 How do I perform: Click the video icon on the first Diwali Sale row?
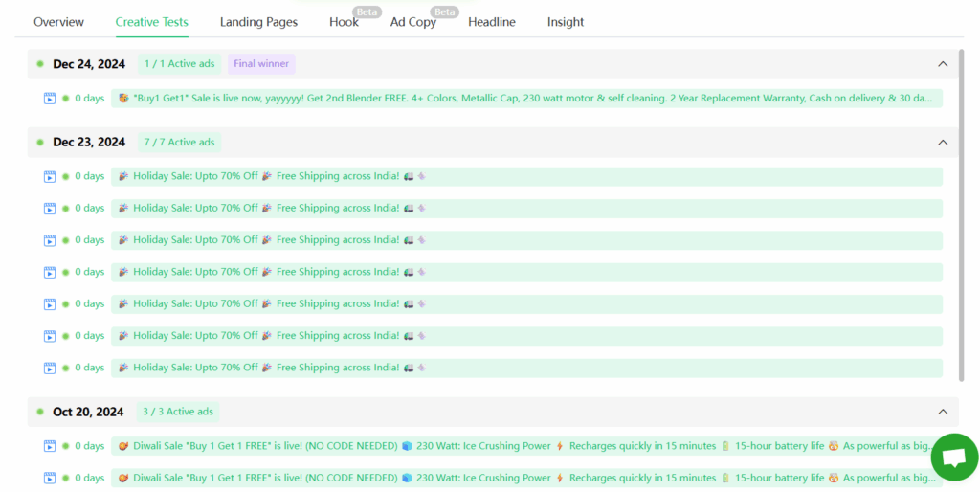pyautogui.click(x=50, y=446)
